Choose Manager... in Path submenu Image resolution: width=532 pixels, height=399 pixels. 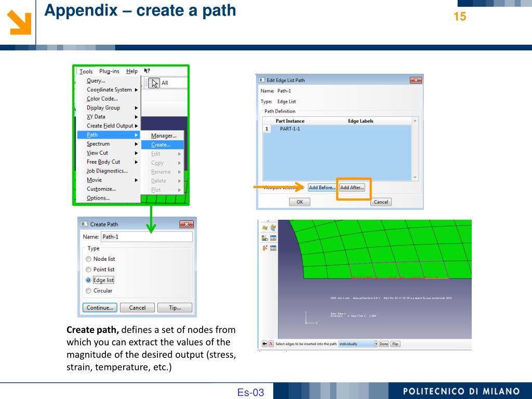click(164, 136)
